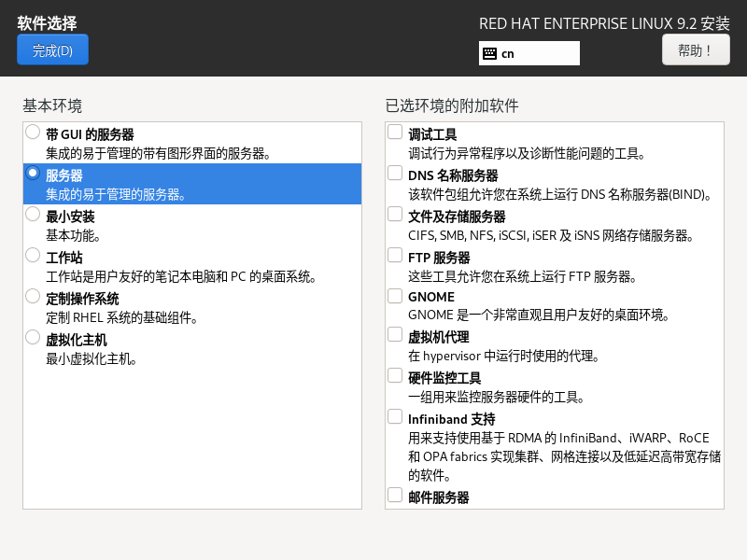This screenshot has height=560, width=747.
Task: Choose 虚拟化主机 environment
Action: point(33,338)
